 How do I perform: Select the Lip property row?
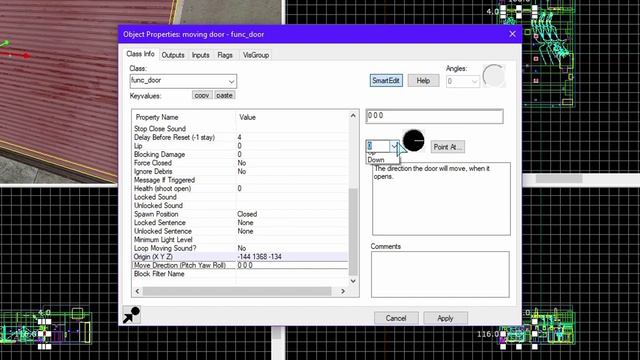pyautogui.click(x=240, y=146)
